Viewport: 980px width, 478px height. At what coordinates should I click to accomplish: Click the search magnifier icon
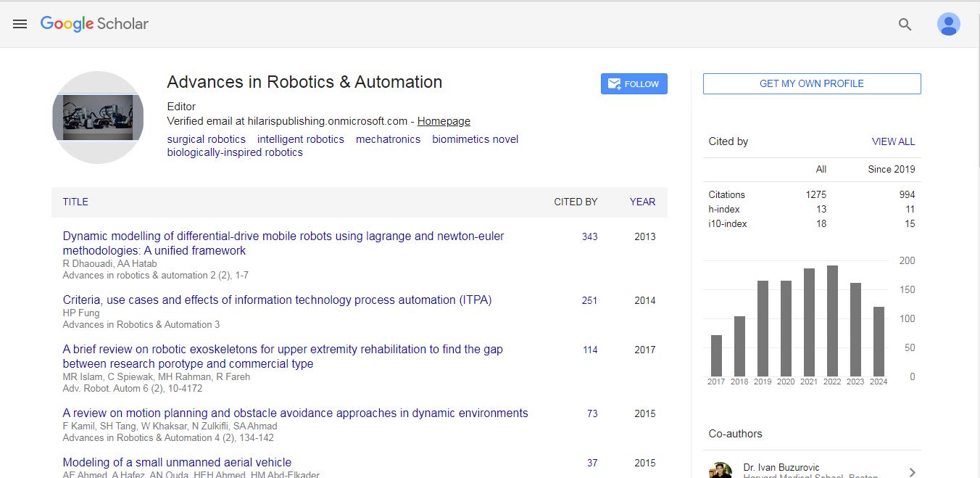coord(905,24)
